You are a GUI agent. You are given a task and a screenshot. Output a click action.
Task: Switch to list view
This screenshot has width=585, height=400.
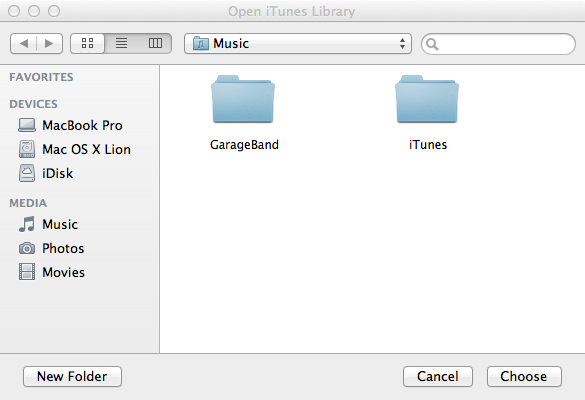coord(121,43)
